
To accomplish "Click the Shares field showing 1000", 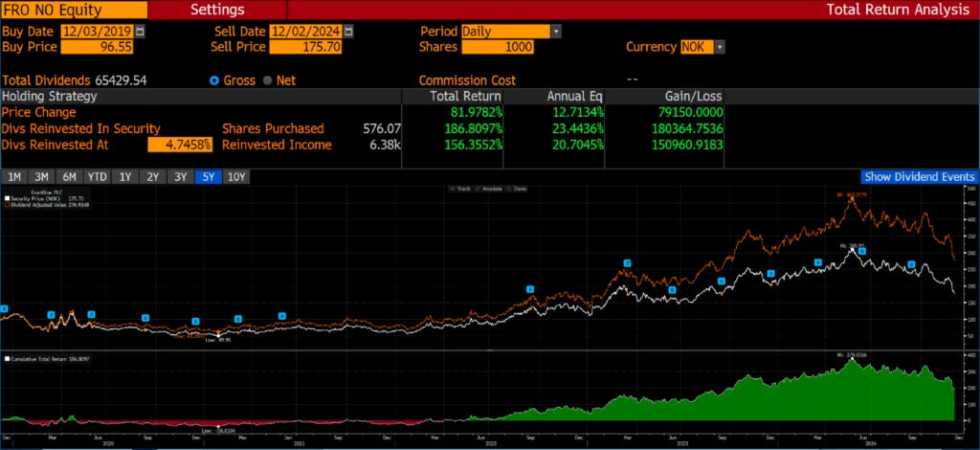I will click(498, 47).
